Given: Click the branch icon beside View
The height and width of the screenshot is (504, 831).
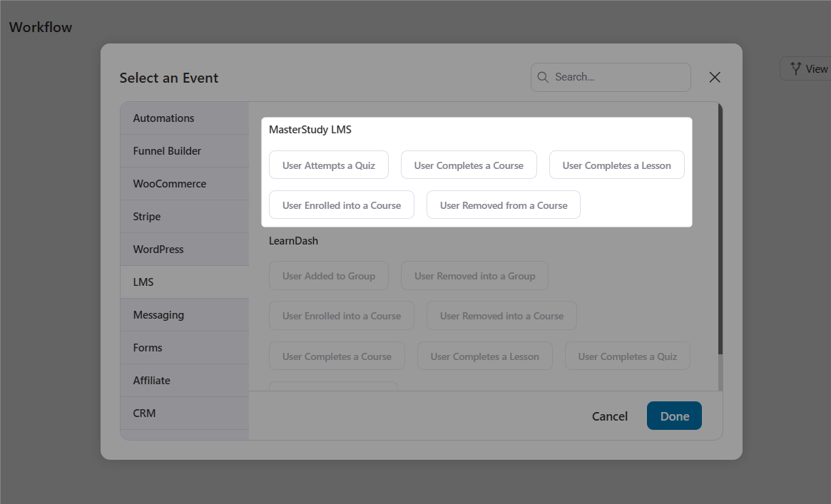Looking at the screenshot, I should pyautogui.click(x=795, y=68).
